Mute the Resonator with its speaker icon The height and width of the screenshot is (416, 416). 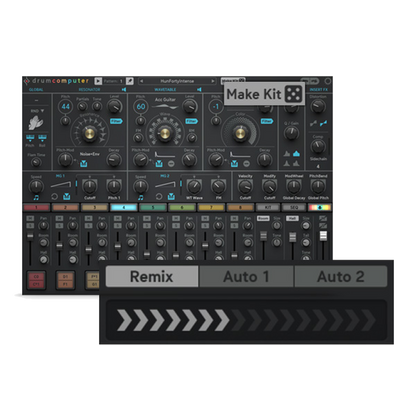point(124,89)
